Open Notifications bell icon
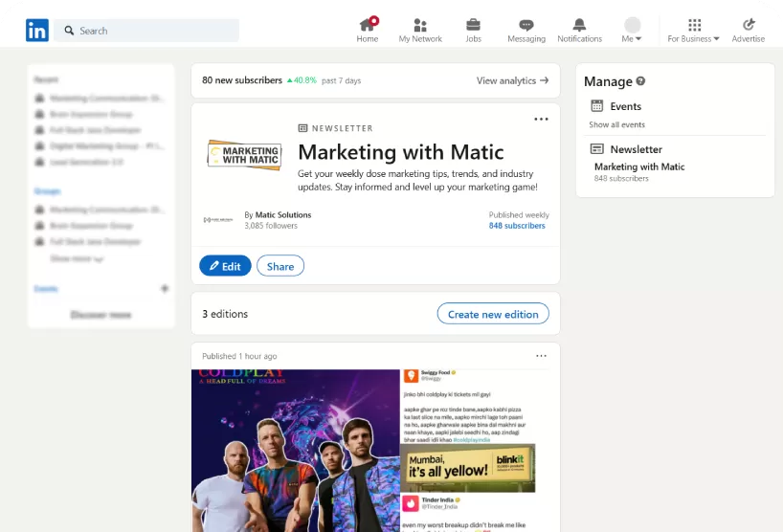The height and width of the screenshot is (532, 783). (x=579, y=30)
